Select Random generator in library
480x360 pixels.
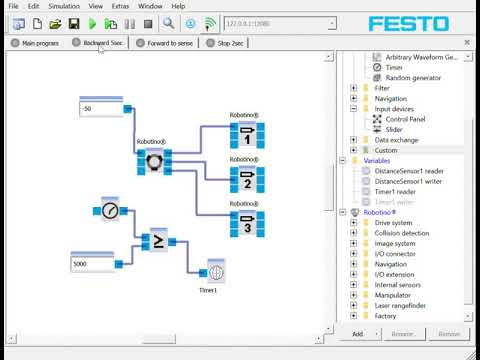[x=413, y=78]
